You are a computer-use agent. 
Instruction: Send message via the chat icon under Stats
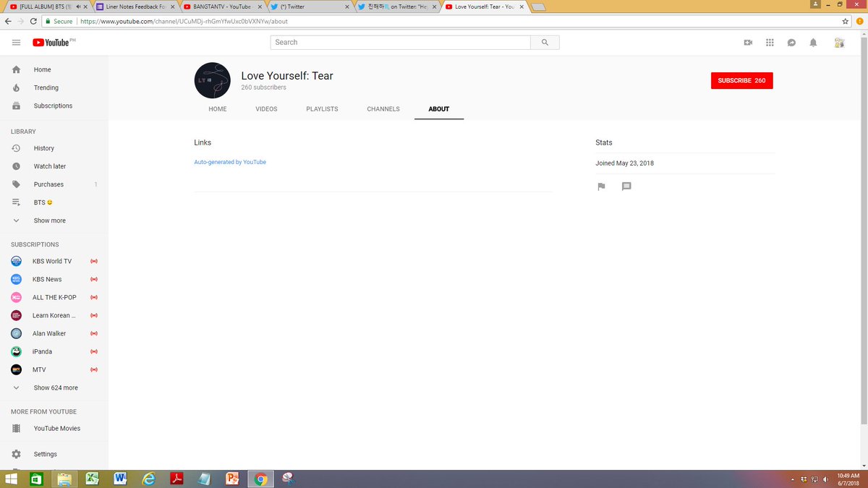[x=626, y=187]
